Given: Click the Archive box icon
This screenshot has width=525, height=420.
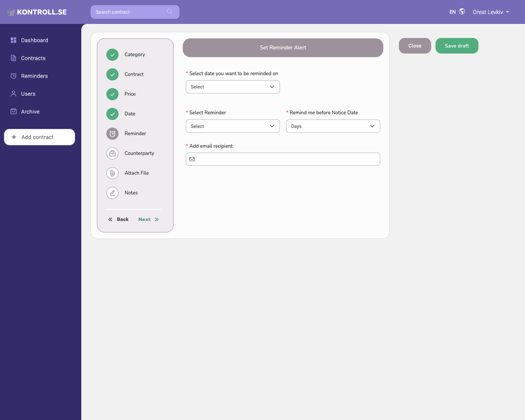Looking at the screenshot, I should 14,112.
